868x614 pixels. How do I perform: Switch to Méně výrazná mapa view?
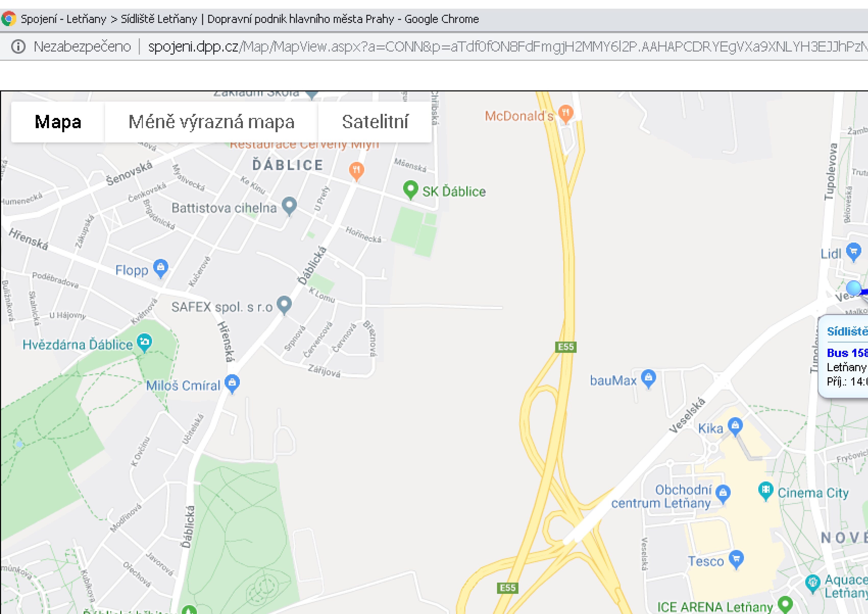211,122
